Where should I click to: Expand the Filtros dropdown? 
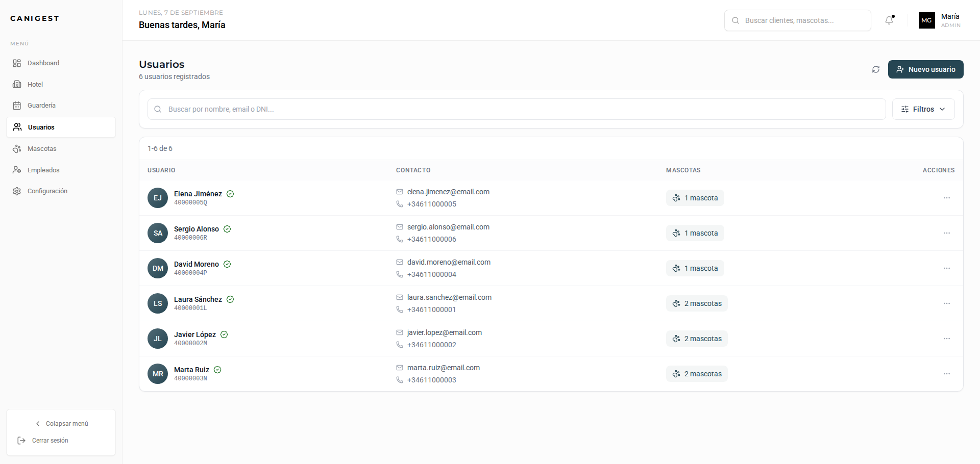(923, 109)
